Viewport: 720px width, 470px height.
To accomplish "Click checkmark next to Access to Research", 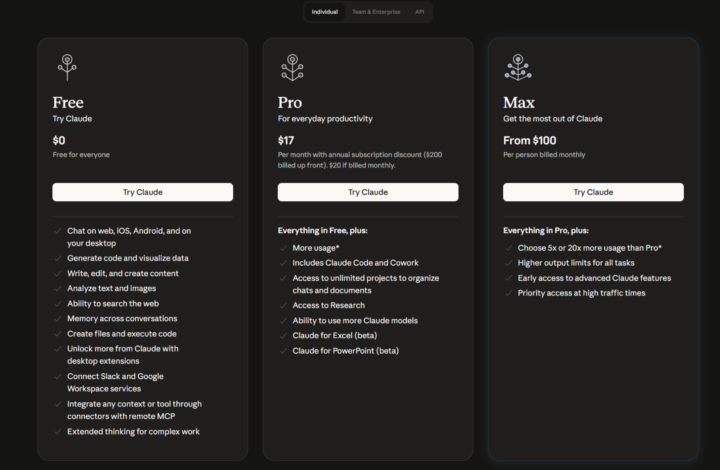I will tap(283, 306).
